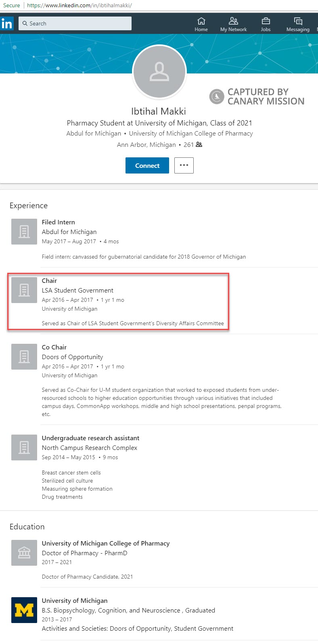
Task: Click the College of Pharmacy school icon
Action: [x=24, y=553]
